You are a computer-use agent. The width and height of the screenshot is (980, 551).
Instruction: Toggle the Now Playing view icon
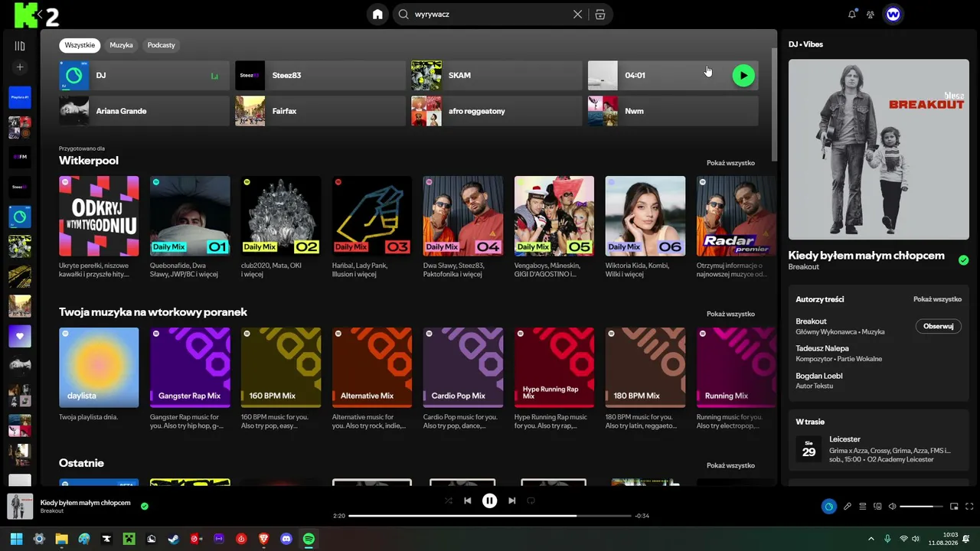828,507
